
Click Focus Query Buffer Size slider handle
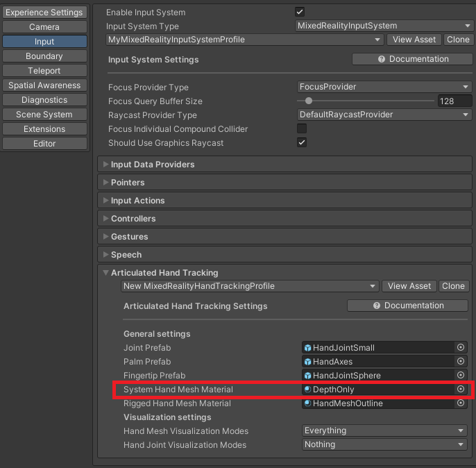[309, 101]
